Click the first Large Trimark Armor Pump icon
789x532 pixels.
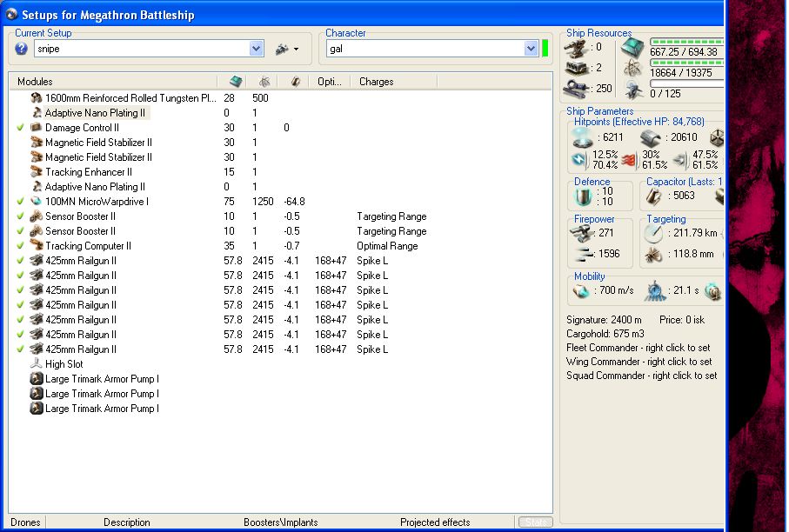[37, 379]
